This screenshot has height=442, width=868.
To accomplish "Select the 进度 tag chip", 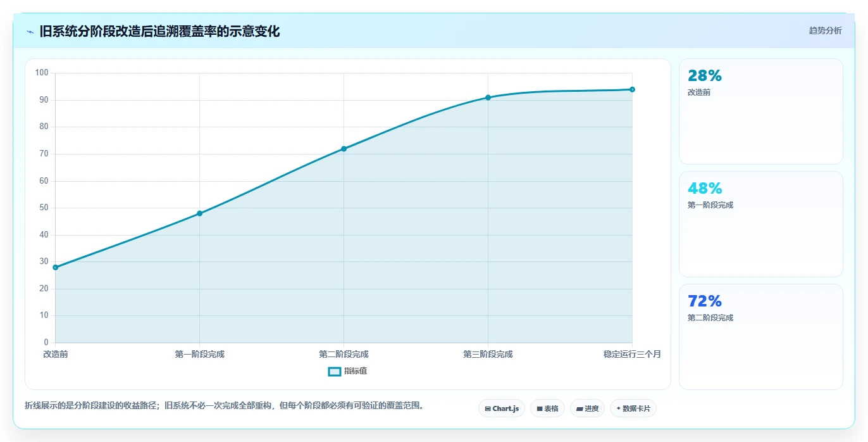I will click(587, 408).
